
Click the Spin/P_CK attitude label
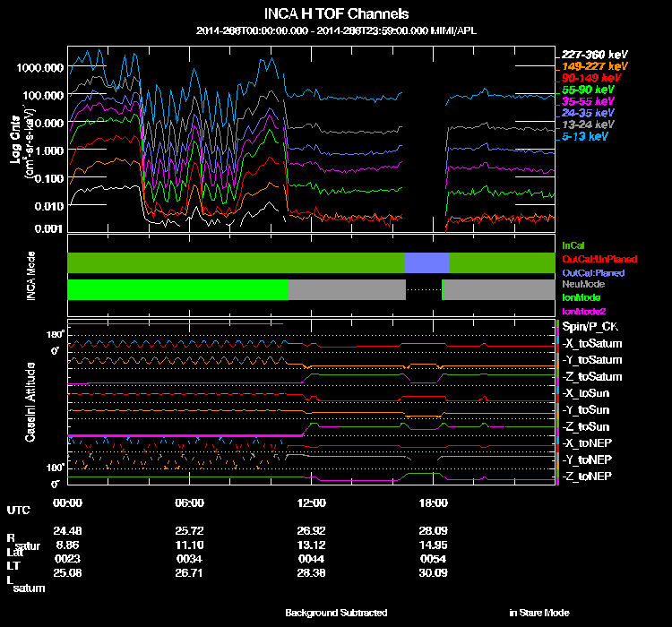[590, 327]
